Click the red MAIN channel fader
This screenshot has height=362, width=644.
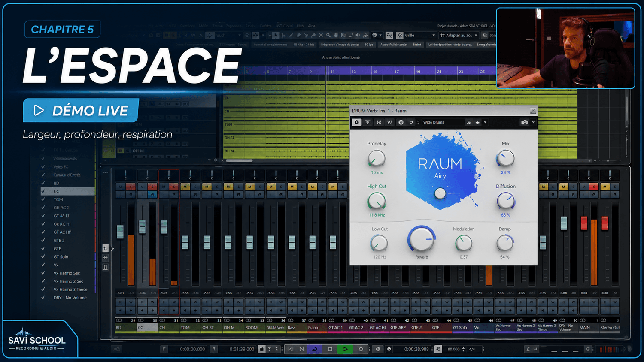tap(584, 223)
